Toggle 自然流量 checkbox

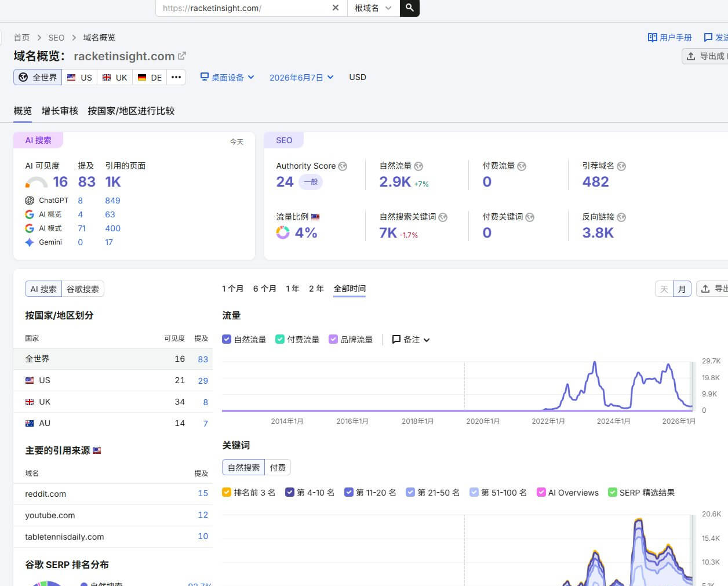click(227, 339)
